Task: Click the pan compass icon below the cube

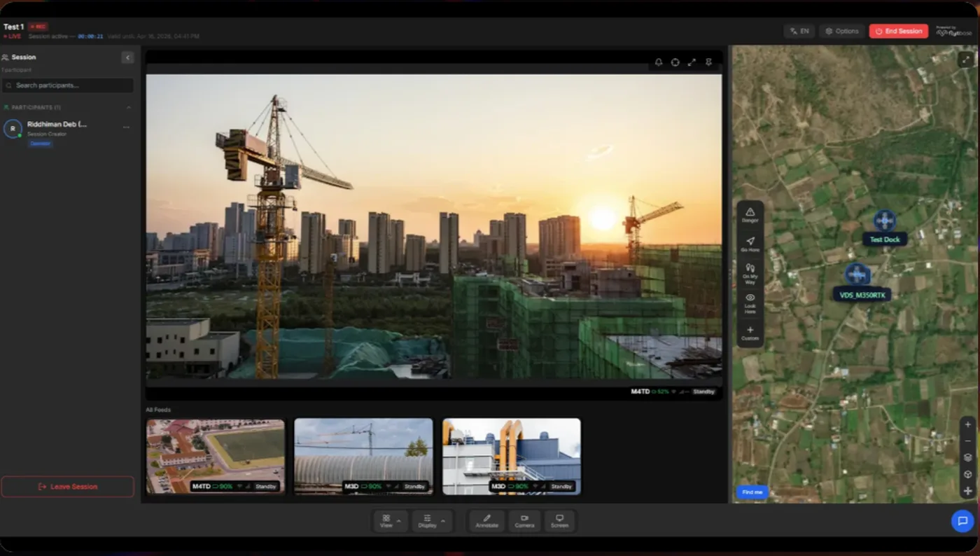Action: (x=968, y=492)
